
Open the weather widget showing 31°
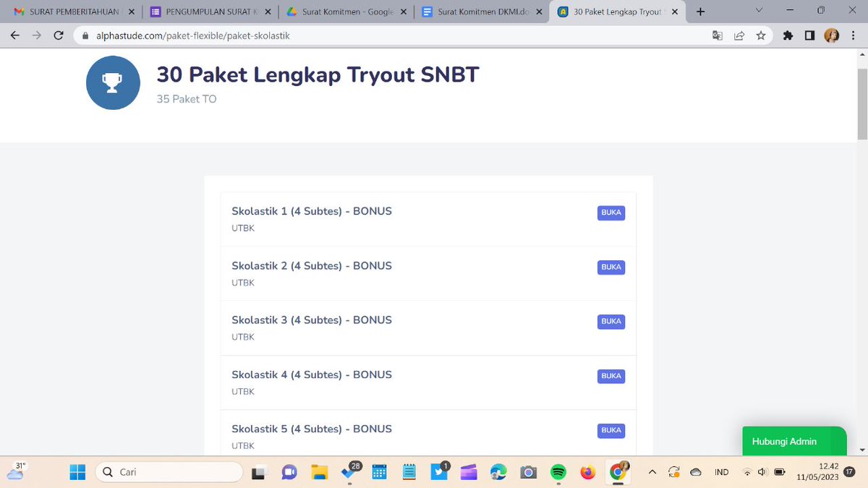click(x=15, y=471)
